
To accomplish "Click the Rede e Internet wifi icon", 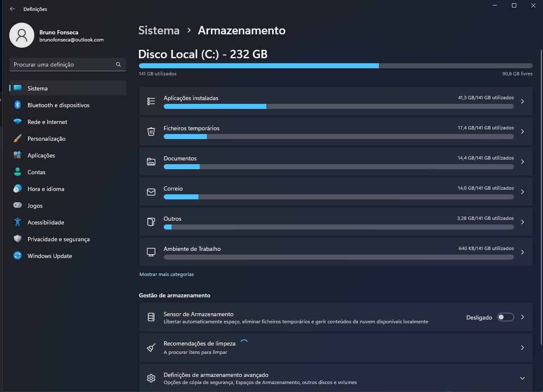I will pos(18,122).
